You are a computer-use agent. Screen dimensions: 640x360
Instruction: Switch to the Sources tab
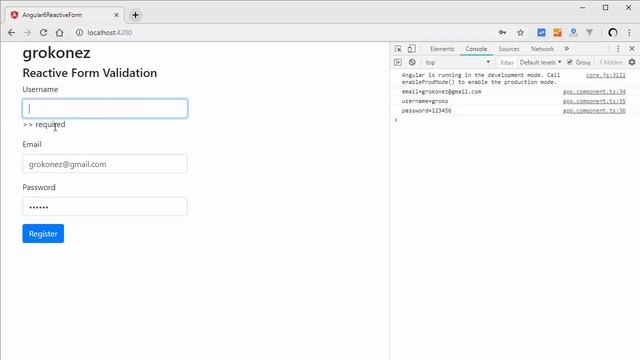point(509,49)
